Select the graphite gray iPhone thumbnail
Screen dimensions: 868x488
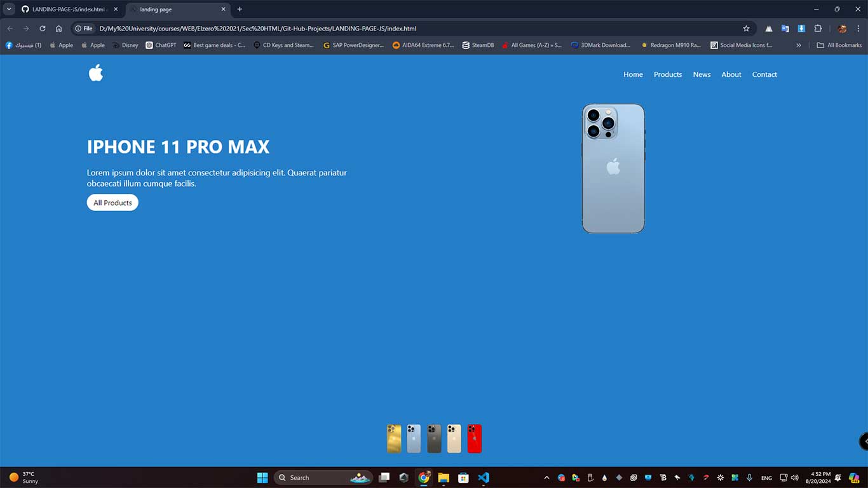434,438
